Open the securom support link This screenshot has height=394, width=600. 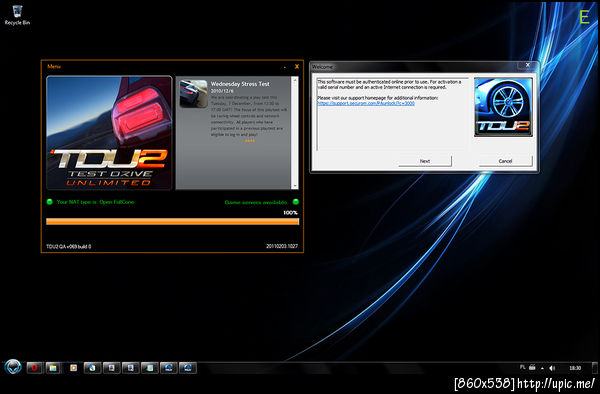(x=366, y=103)
